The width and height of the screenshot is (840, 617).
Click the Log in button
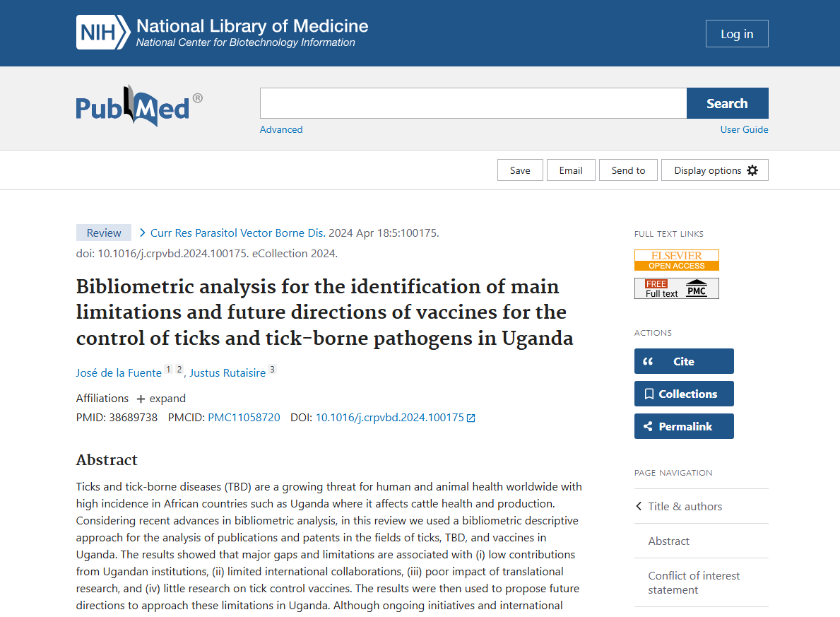737,34
